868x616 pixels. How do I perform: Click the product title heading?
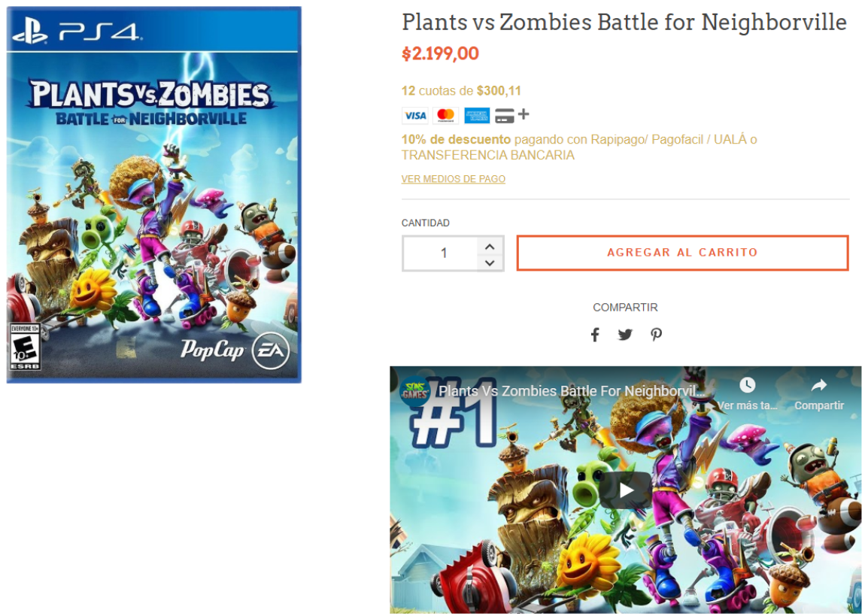(x=624, y=22)
